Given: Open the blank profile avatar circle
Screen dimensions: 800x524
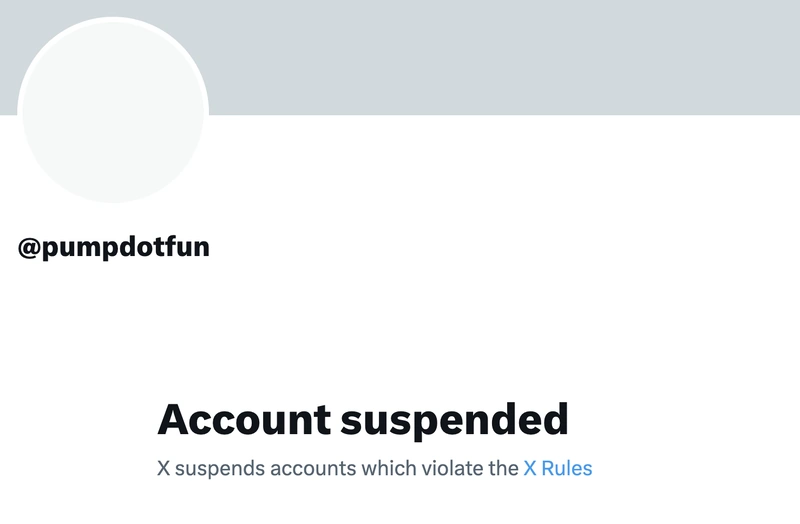Looking at the screenshot, I should coord(112,110).
